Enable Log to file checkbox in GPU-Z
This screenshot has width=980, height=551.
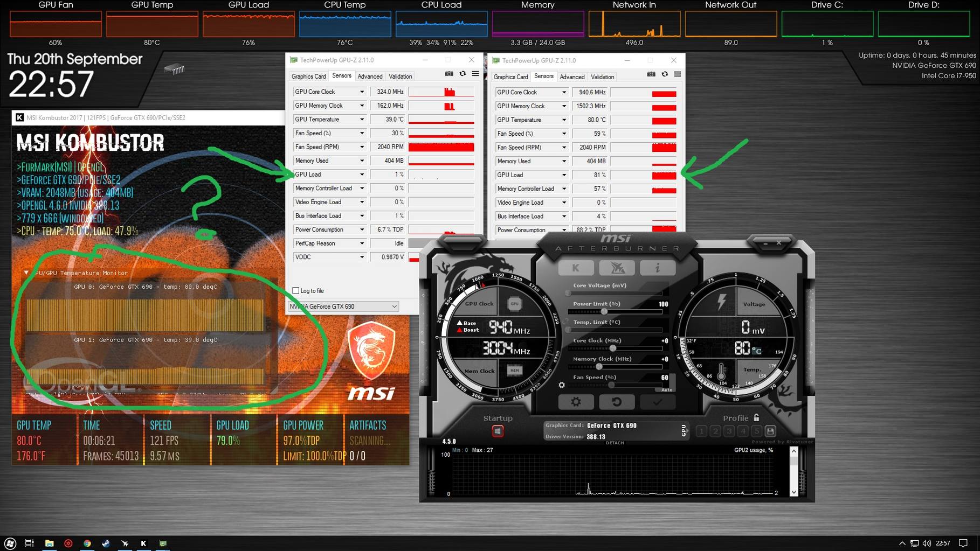coord(295,291)
